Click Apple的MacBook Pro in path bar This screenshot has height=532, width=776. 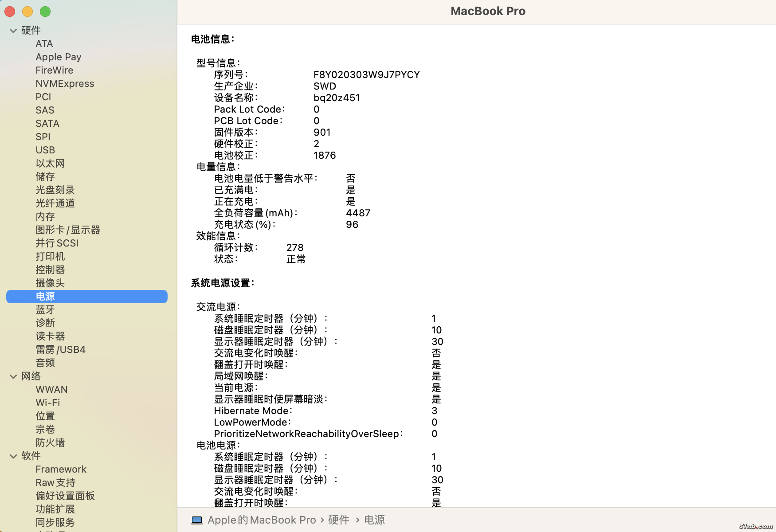(262, 520)
